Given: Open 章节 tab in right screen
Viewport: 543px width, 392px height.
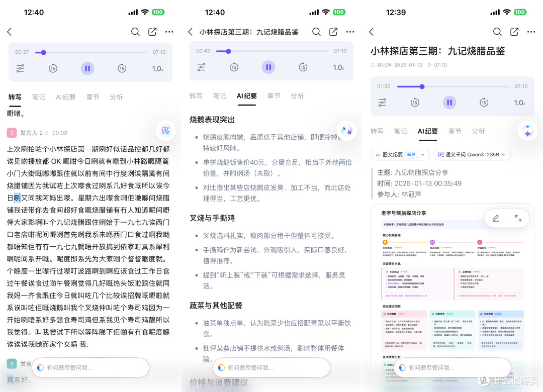Looking at the screenshot, I should coord(455,131).
